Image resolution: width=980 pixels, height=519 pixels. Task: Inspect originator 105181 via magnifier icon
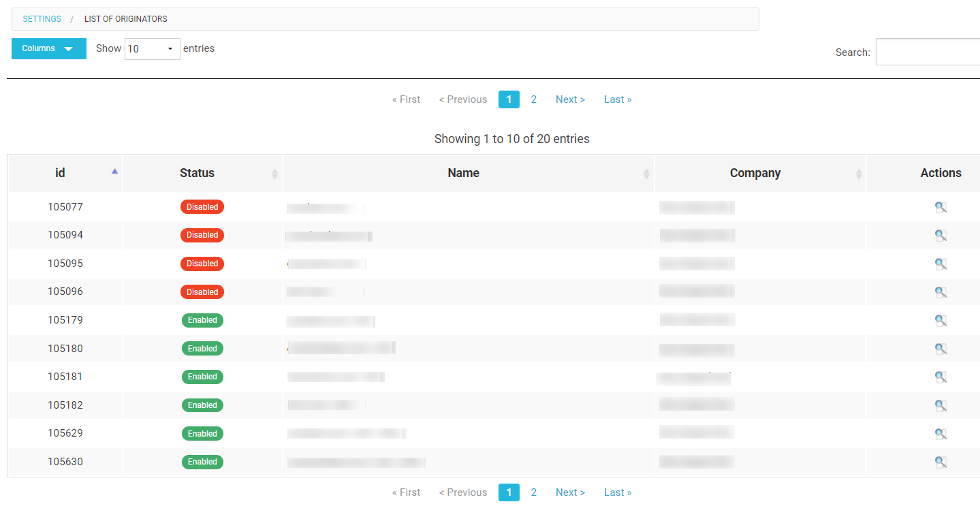click(x=941, y=377)
